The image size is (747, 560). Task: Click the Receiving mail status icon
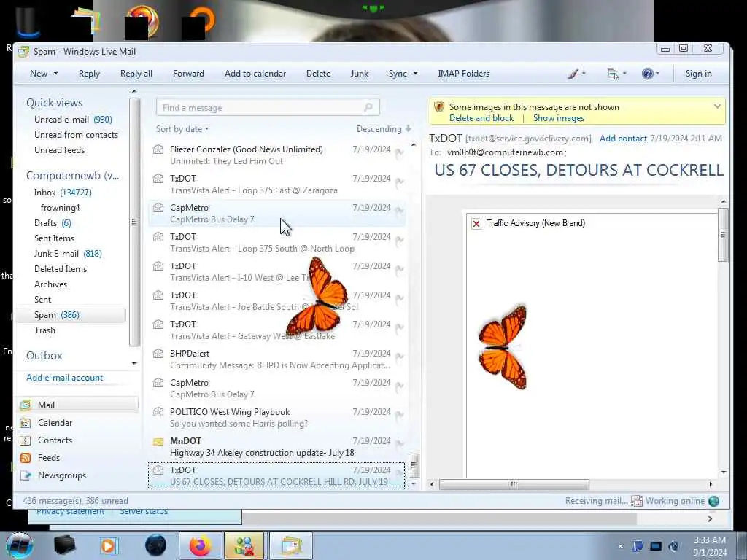636,501
